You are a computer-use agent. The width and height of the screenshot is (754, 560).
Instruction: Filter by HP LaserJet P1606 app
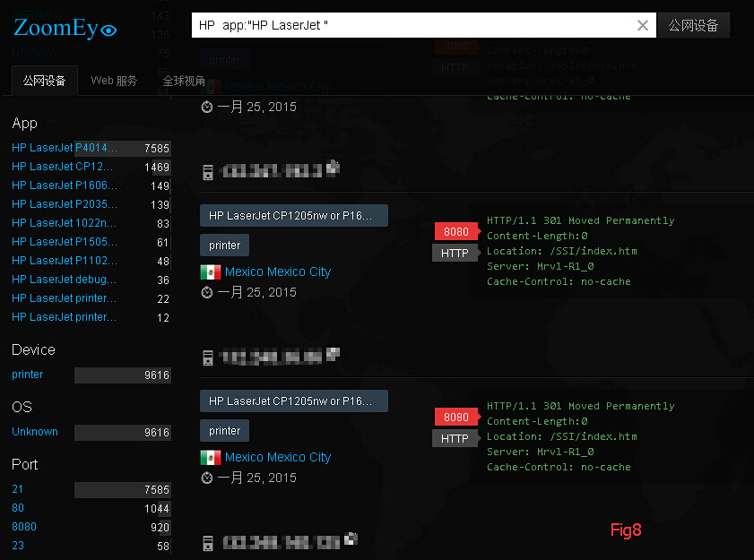pyautogui.click(x=65, y=185)
